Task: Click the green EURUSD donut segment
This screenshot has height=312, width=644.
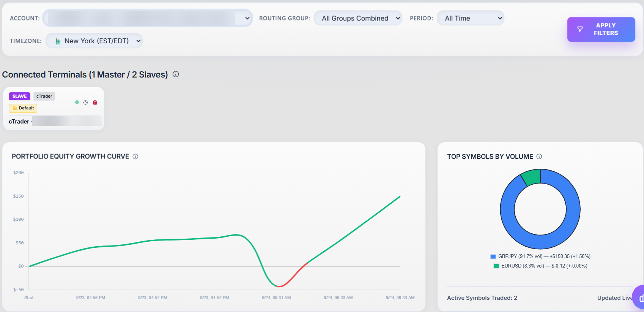Action: point(531,177)
